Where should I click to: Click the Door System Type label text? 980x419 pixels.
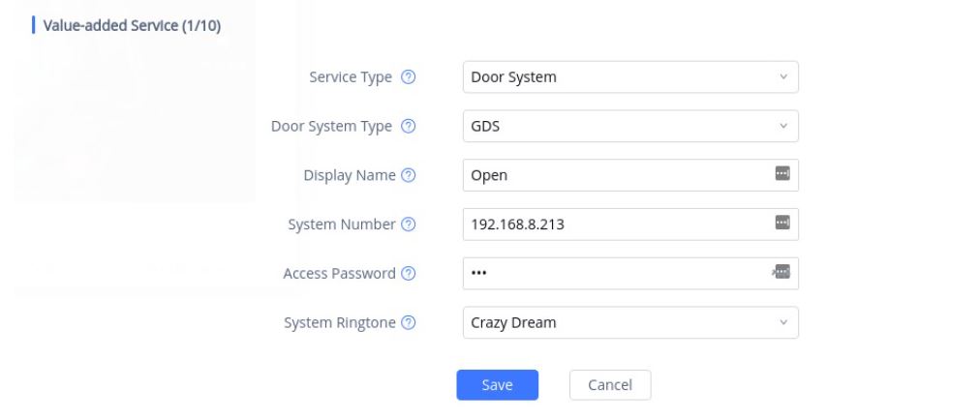[x=331, y=127]
